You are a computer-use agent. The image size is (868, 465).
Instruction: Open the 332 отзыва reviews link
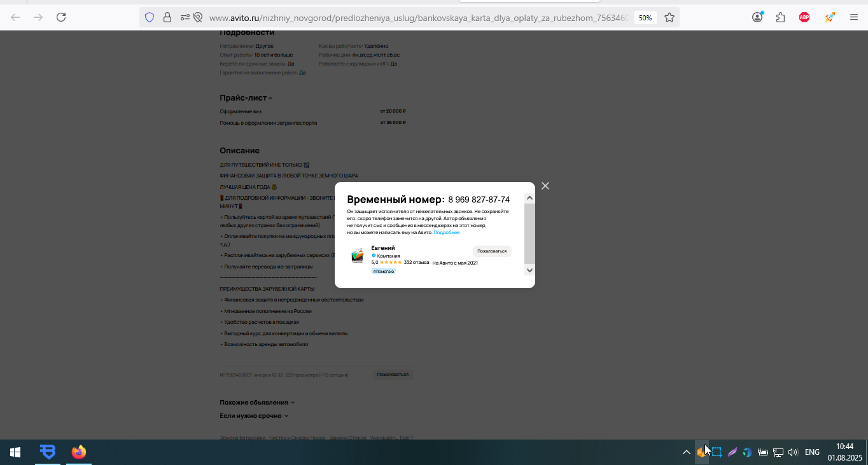[x=416, y=263]
